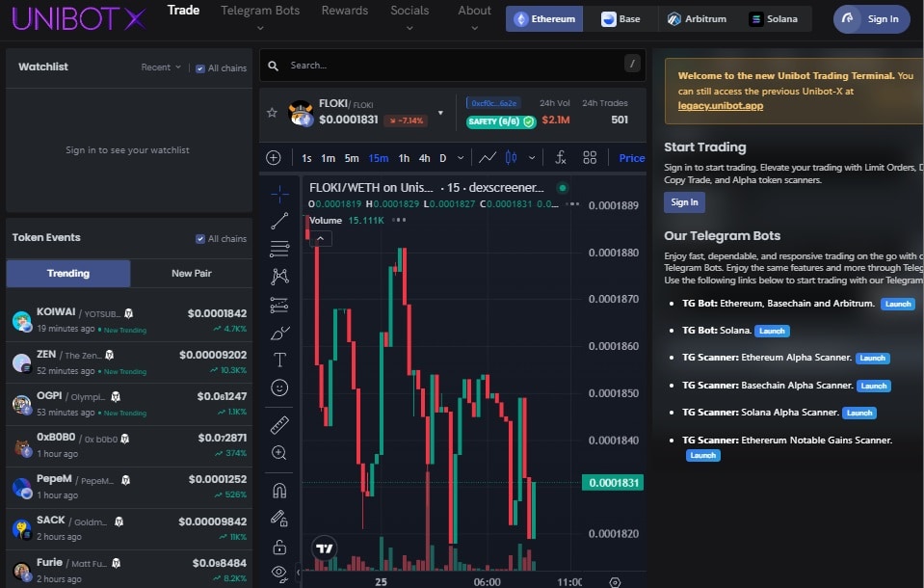Viewport: 924px width, 588px height.
Task: Add symbol to compare plus icon
Action: [274, 157]
